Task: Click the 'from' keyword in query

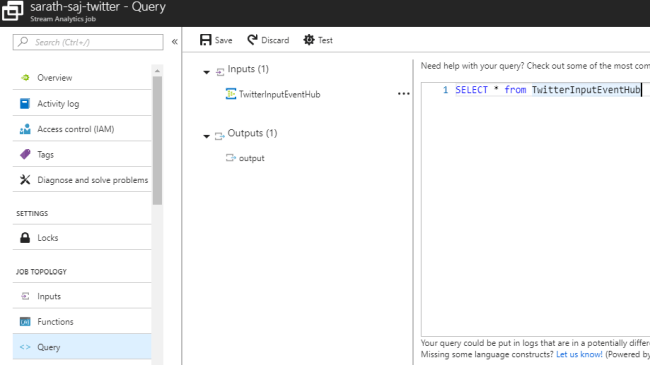Action: click(515, 90)
